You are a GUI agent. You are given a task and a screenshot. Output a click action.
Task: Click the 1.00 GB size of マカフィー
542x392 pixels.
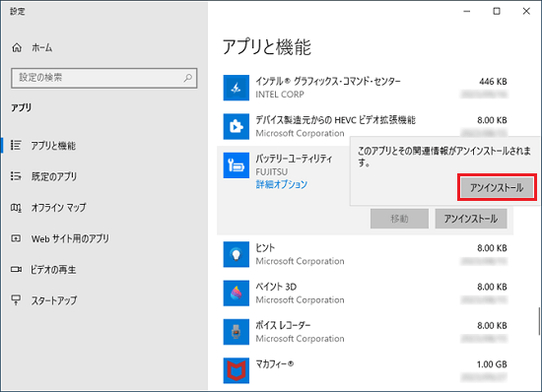point(492,364)
